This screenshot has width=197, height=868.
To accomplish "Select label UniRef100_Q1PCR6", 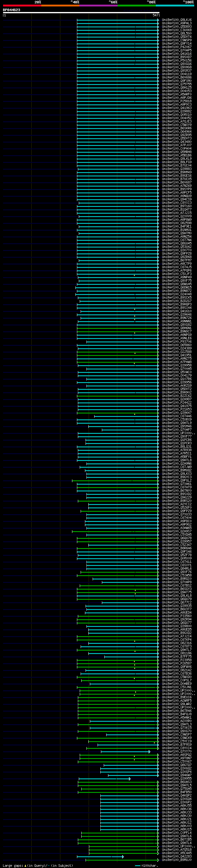I will (176, 440).
